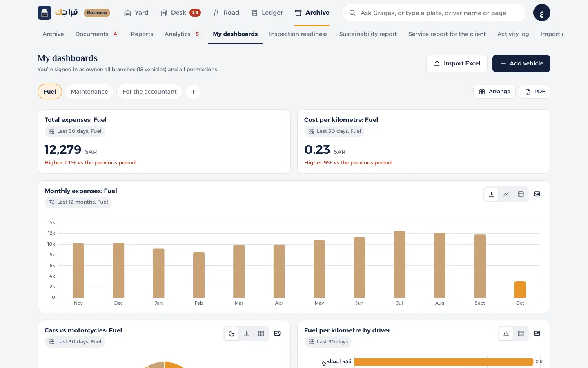
Task: Show Fuel per kilometre by driver table
Action: pyautogui.click(x=521, y=334)
